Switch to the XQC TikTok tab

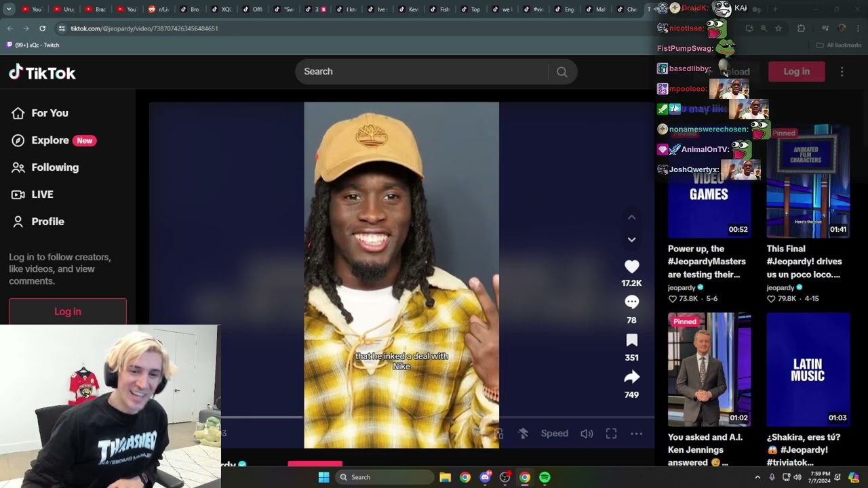(x=221, y=9)
